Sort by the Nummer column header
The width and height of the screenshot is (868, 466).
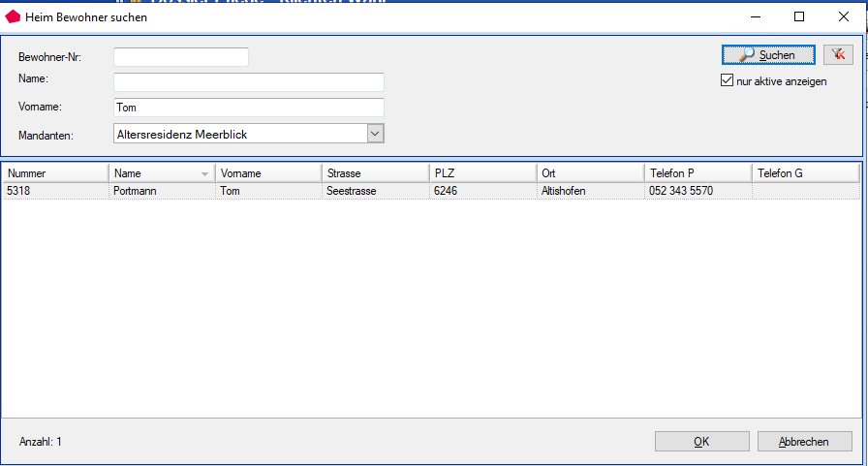tap(55, 173)
